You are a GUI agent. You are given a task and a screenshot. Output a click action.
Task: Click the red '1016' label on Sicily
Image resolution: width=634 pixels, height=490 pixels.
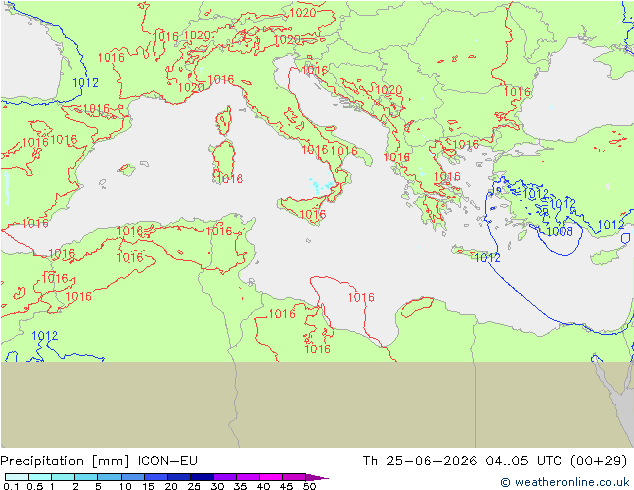[313, 214]
